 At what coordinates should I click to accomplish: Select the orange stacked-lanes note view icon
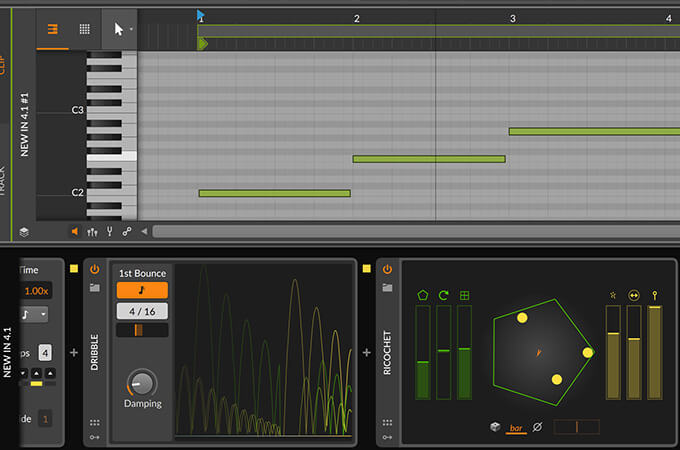[52, 29]
